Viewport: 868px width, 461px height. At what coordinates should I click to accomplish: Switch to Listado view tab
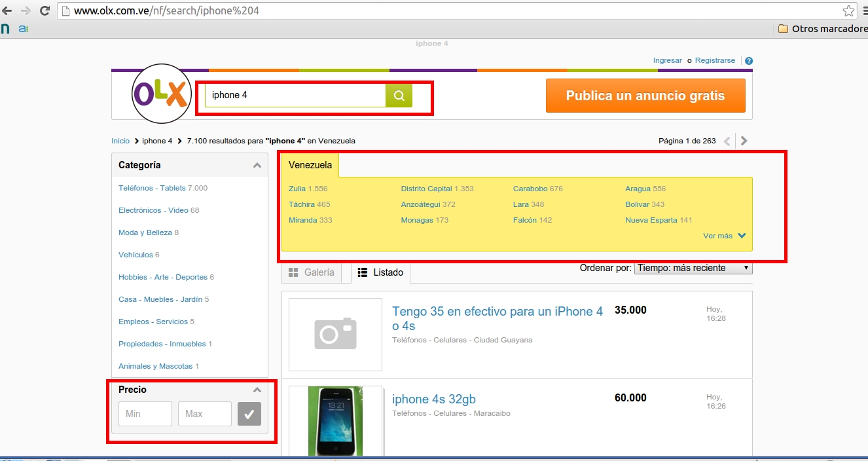tap(381, 272)
